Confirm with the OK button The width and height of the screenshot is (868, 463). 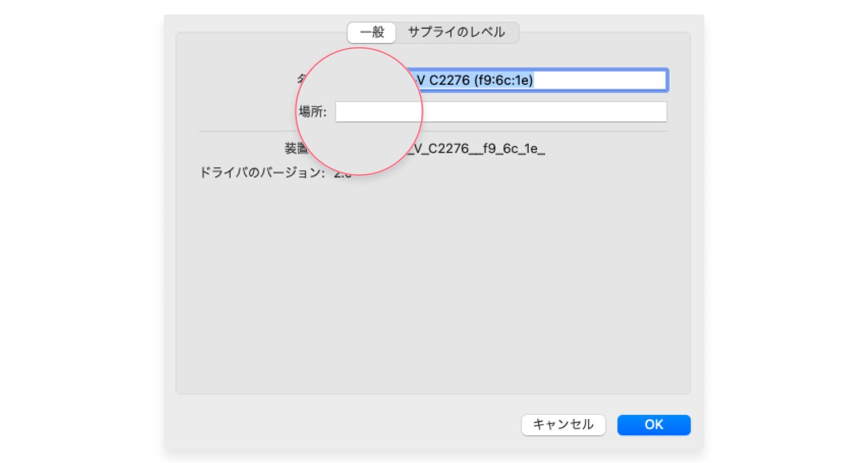pyautogui.click(x=654, y=425)
